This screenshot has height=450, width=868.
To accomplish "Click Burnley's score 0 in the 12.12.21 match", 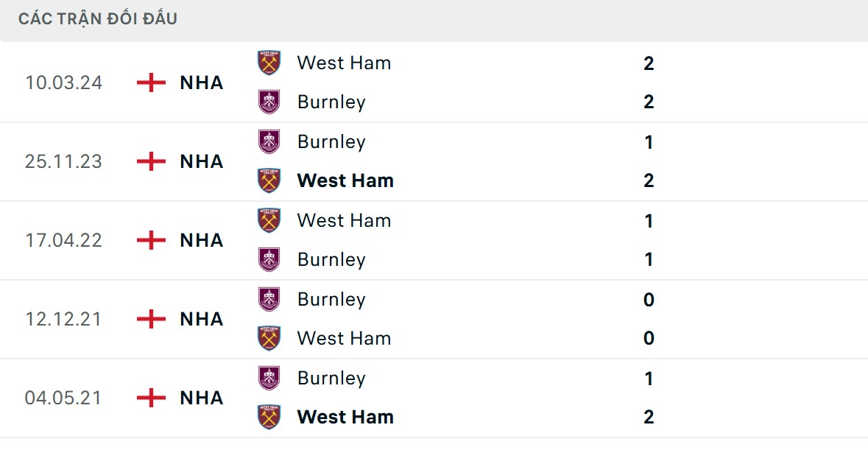I will [648, 299].
